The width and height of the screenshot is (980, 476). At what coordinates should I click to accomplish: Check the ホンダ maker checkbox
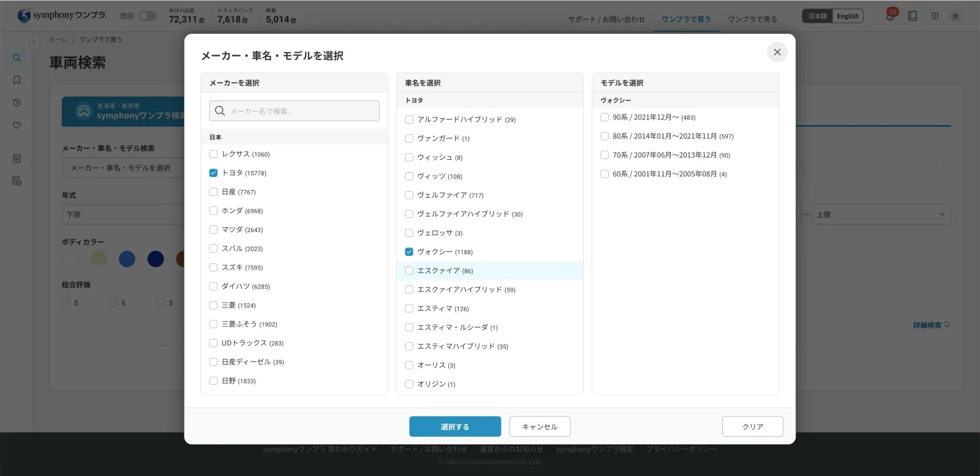point(213,211)
